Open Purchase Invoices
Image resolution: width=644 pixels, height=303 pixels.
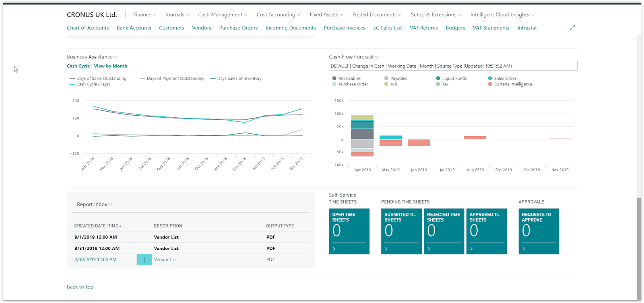345,28
